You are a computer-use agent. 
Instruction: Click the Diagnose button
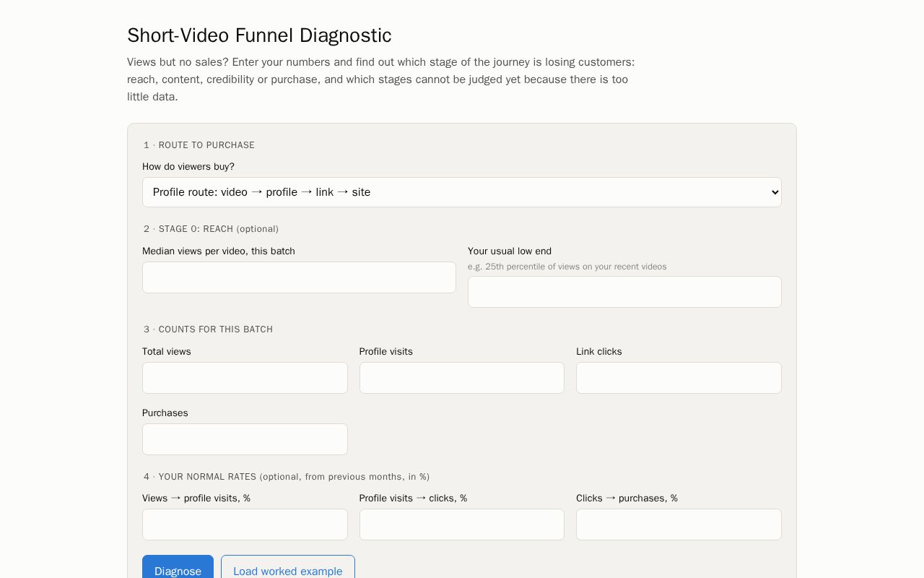pyautogui.click(x=178, y=567)
